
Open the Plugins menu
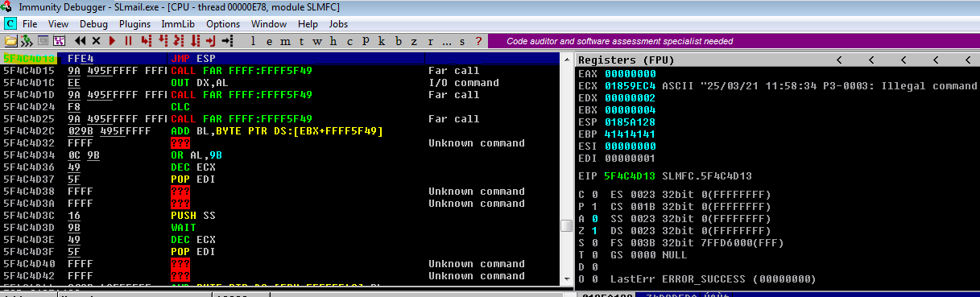[135, 24]
